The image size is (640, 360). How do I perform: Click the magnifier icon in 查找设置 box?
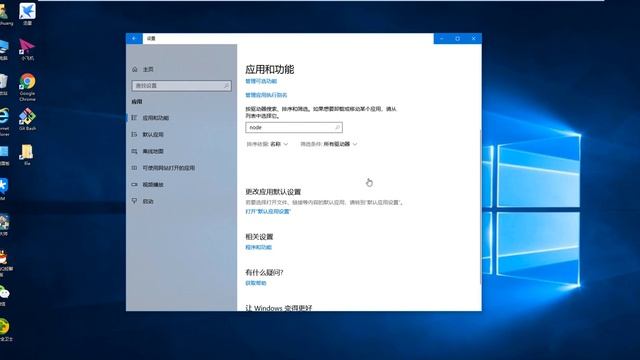tap(226, 86)
